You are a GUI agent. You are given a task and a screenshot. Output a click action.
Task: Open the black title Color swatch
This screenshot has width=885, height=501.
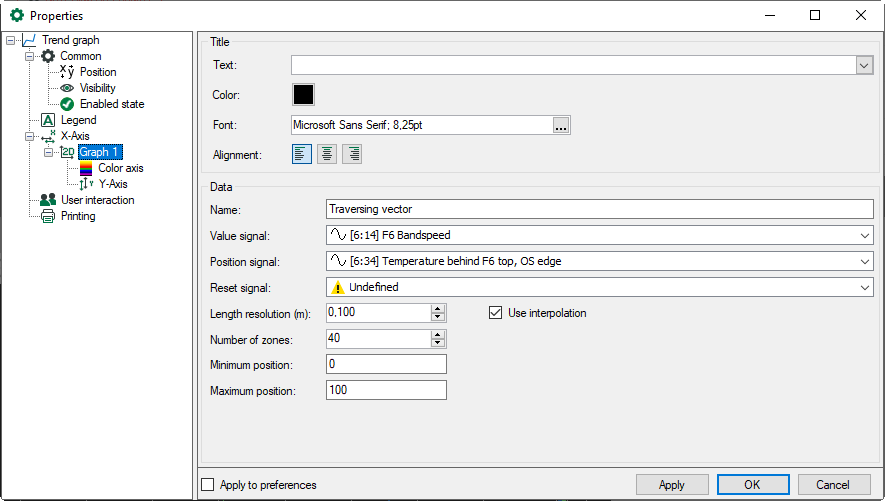pos(303,94)
